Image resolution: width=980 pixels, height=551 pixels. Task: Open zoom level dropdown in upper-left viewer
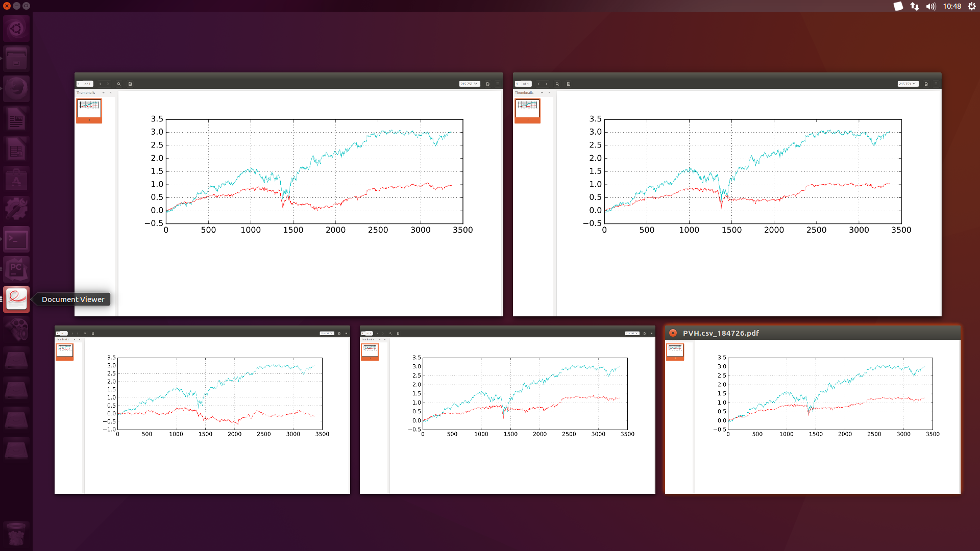(469, 84)
